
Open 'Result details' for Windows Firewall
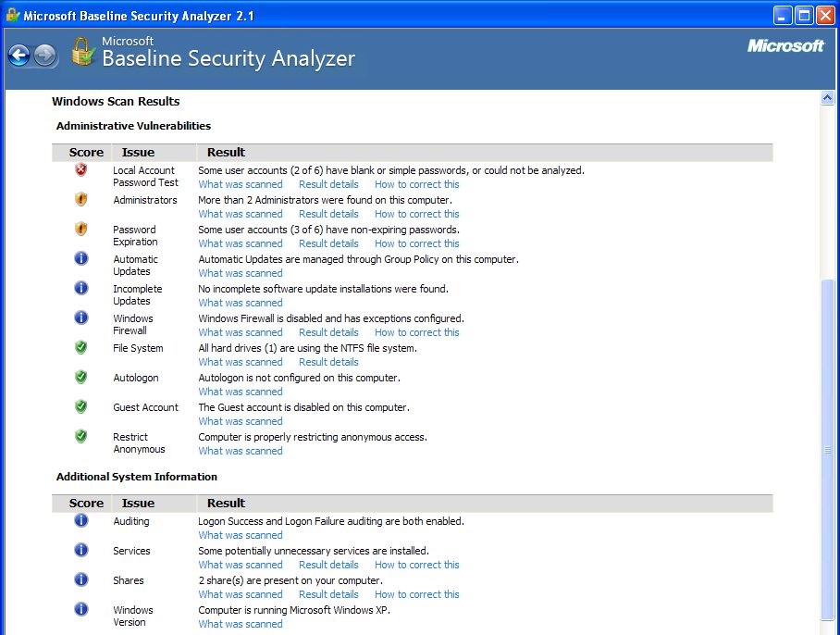[328, 332]
